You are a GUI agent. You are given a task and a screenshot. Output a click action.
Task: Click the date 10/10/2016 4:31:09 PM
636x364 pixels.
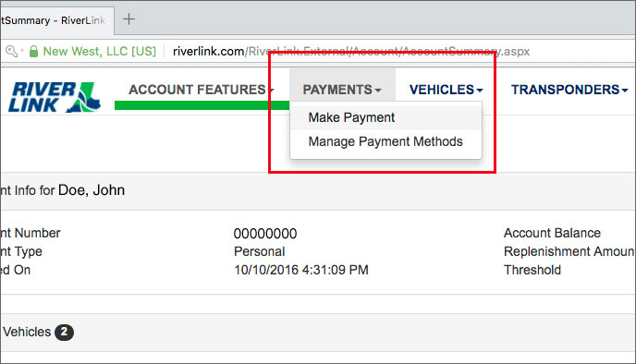(301, 270)
